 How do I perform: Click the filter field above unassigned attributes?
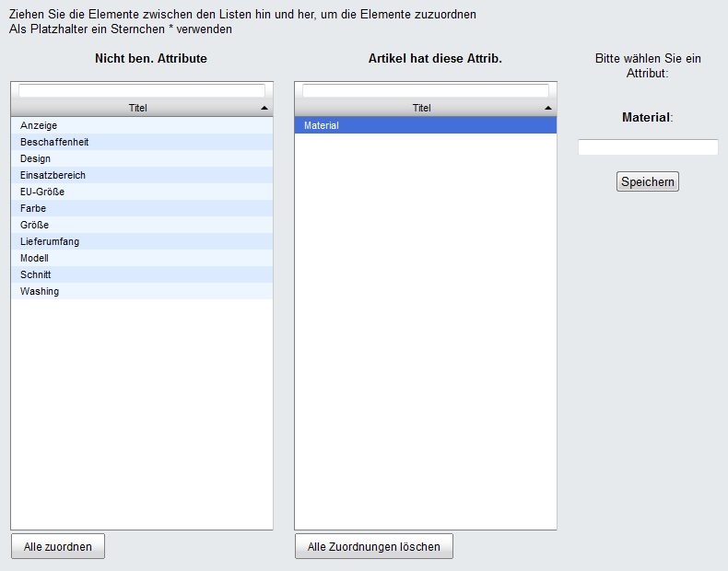click(x=142, y=91)
